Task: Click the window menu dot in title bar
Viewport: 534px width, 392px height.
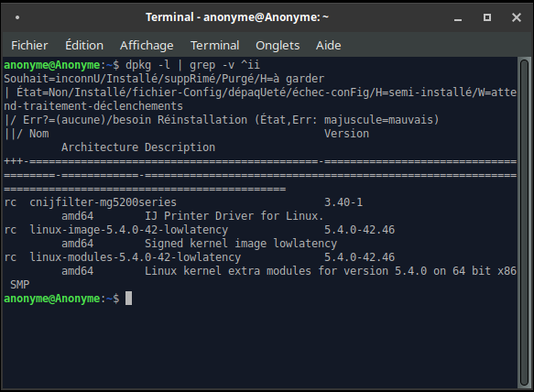Action: pyautogui.click(x=17, y=17)
